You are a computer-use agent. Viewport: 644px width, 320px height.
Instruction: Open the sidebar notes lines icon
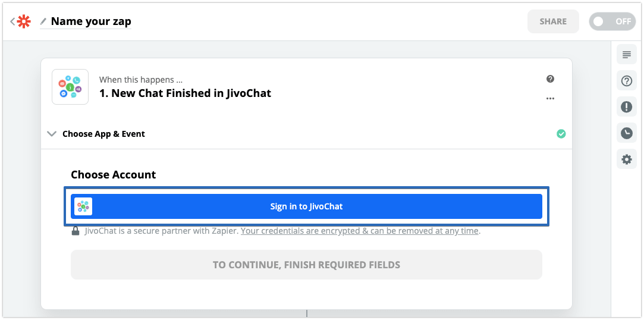[x=626, y=54]
